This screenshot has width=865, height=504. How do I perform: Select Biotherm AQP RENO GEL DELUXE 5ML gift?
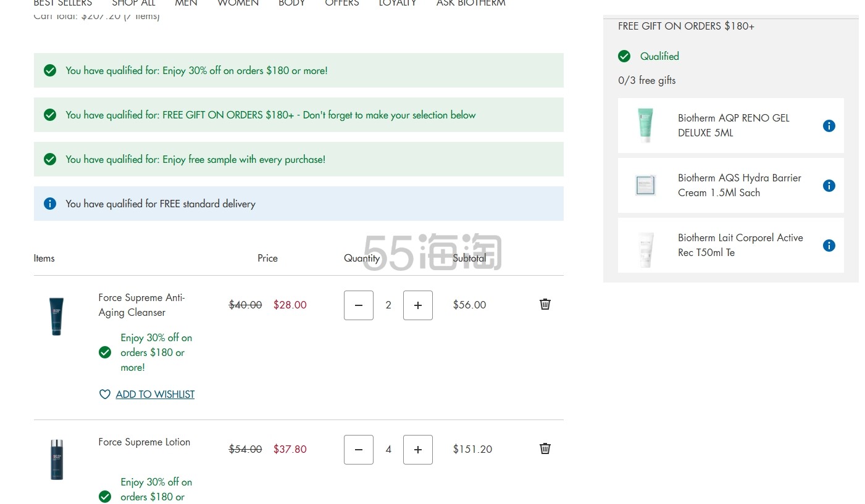point(731,126)
